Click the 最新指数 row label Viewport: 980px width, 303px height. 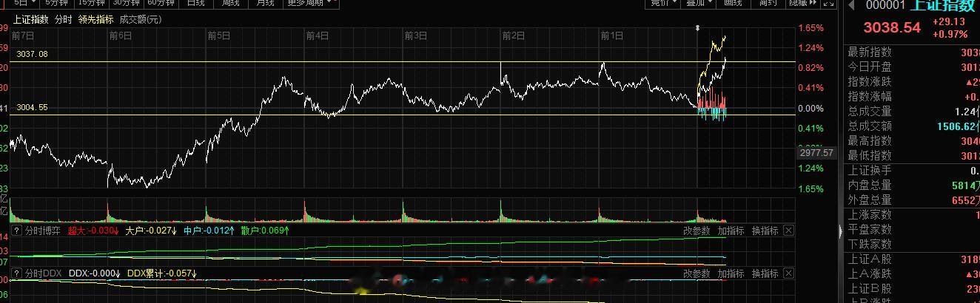point(870,52)
